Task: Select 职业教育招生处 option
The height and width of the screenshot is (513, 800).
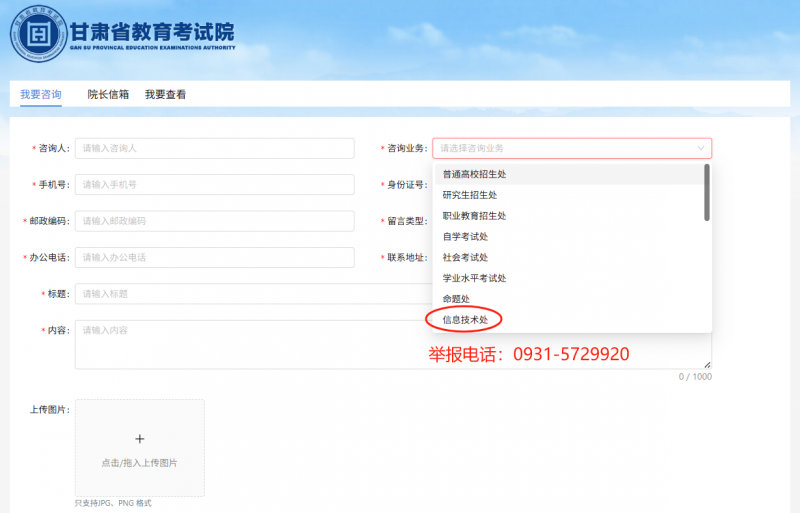Action: pyautogui.click(x=474, y=216)
